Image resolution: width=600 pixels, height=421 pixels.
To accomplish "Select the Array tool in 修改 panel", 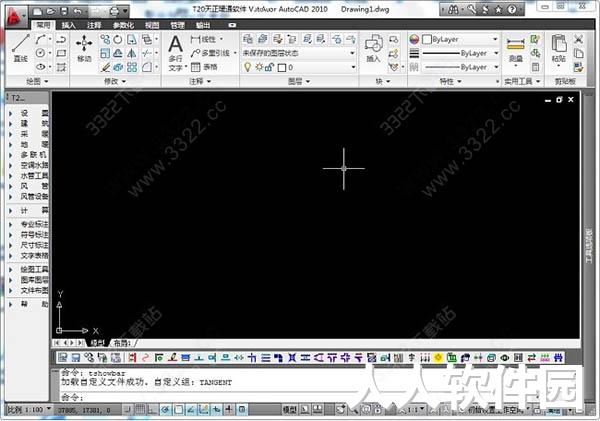I will click(132, 67).
